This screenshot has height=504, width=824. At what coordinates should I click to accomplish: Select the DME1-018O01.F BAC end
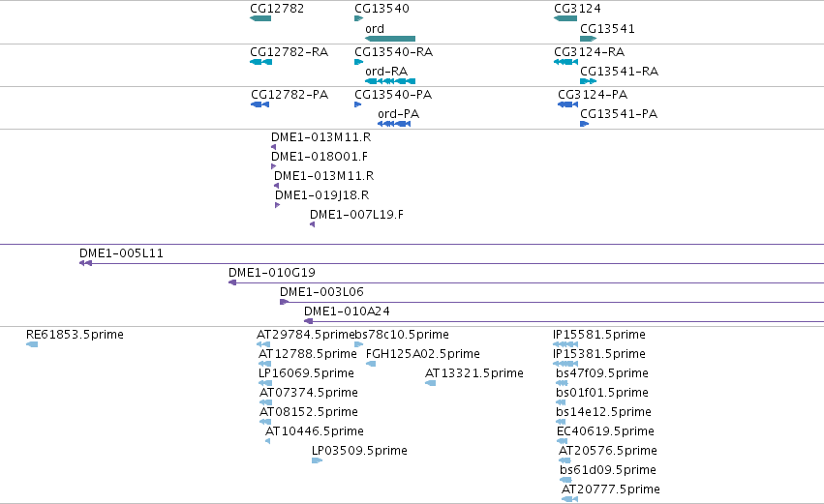tap(273, 166)
